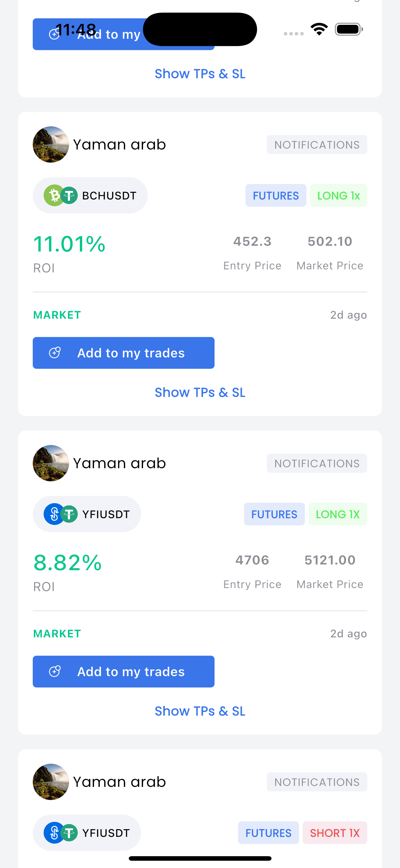The width and height of the screenshot is (400, 868).
Task: Tap the battery status icon
Action: (x=349, y=29)
